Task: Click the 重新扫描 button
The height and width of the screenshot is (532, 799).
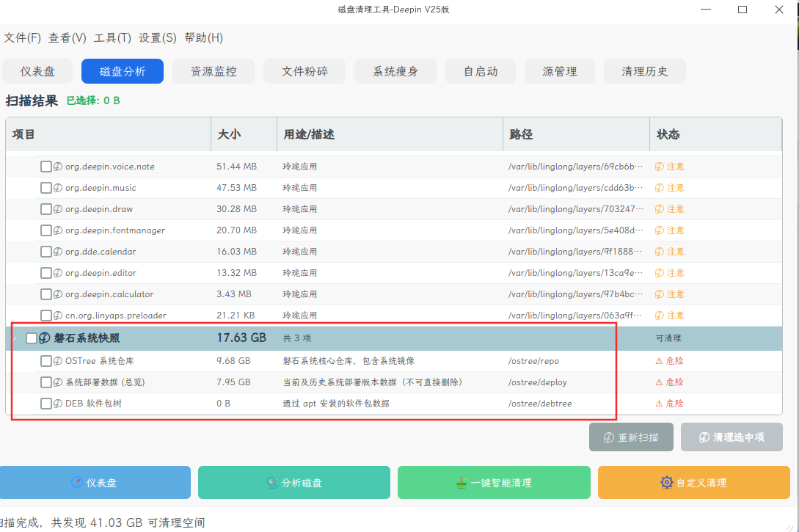Action: (x=632, y=437)
